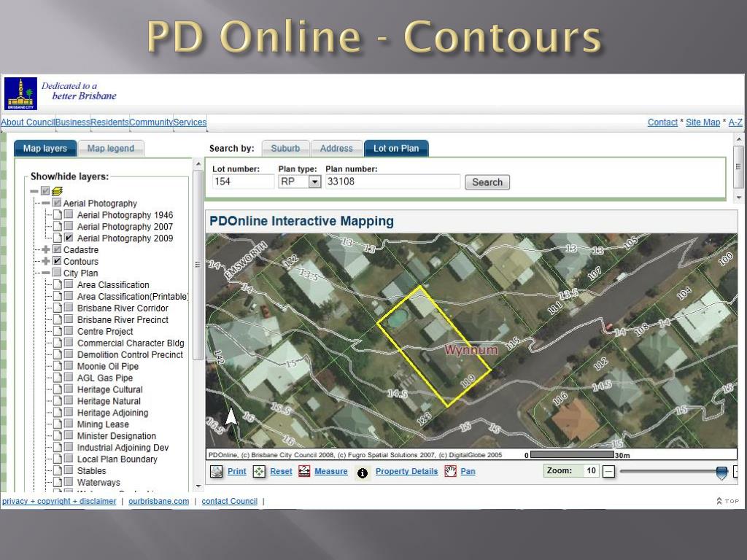The width and height of the screenshot is (747, 560).
Task: Click page icon beside Moonie Oil Pipe
Action: tap(58, 366)
